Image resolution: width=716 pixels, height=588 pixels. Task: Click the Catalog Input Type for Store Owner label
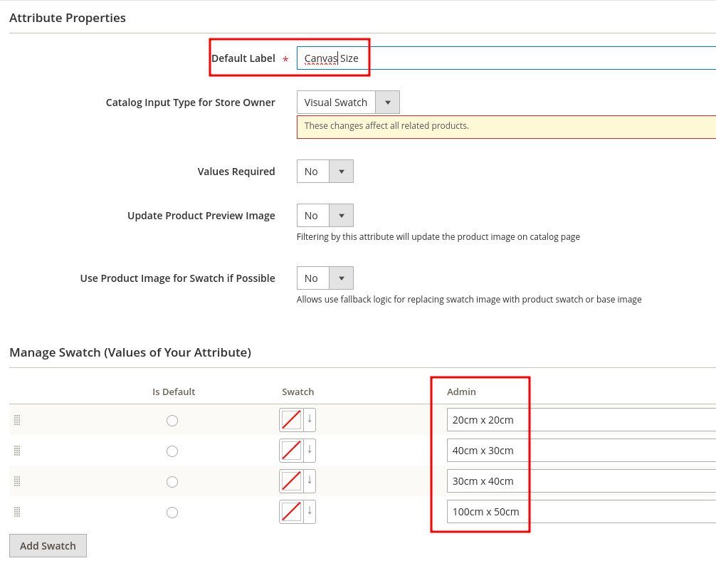click(x=191, y=103)
